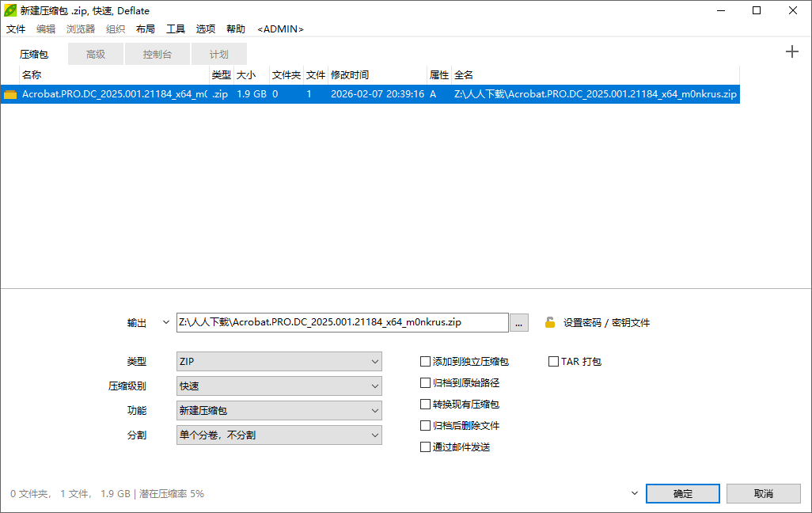812x513 pixels.
Task: Switch to the 控制台 tab
Action: 157,54
